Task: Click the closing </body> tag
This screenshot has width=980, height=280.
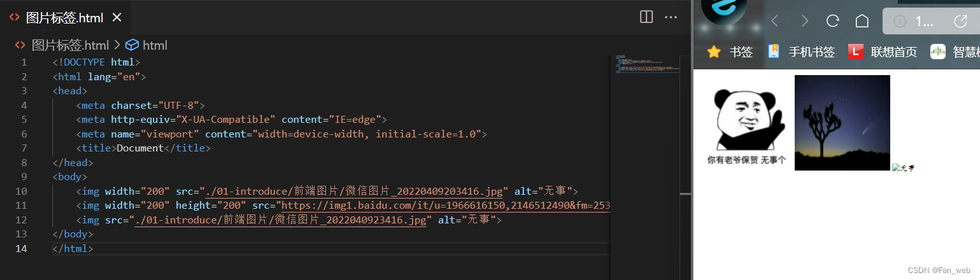Action: click(x=73, y=234)
